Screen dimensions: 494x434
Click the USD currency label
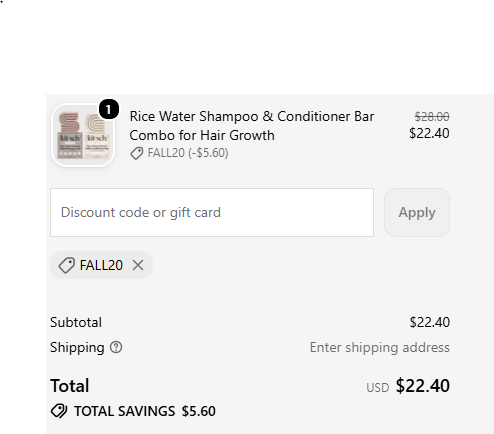(x=378, y=388)
